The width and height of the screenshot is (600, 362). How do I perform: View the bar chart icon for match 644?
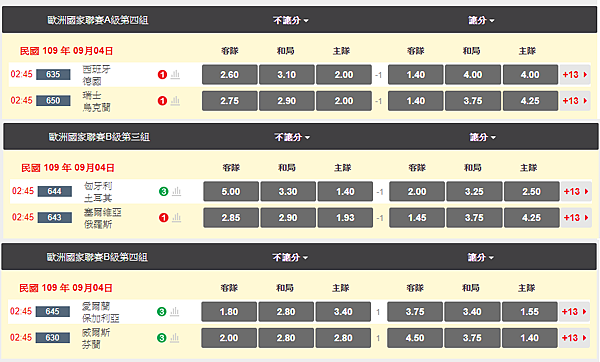coord(176,191)
